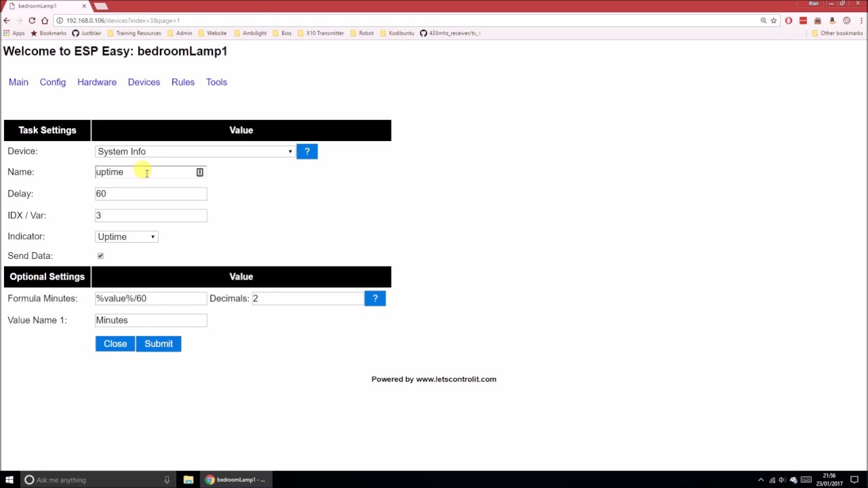Image resolution: width=868 pixels, height=488 pixels.
Task: Open the Main menu link
Action: 18,82
